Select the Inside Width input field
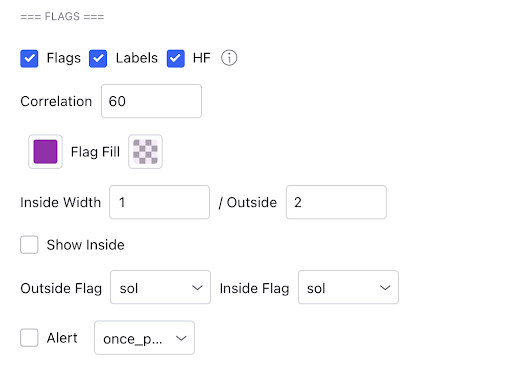512x371 pixels. pos(159,202)
